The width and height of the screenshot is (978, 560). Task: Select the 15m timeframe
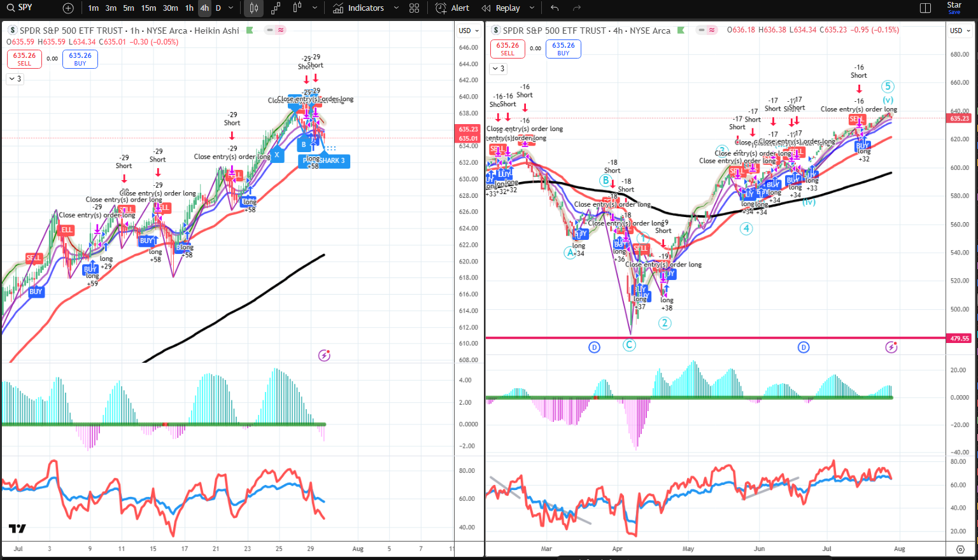(x=148, y=8)
